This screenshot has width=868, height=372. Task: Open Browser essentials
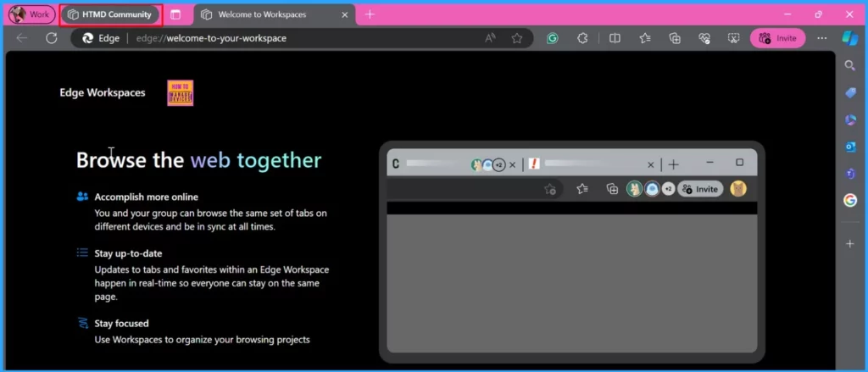pos(704,38)
